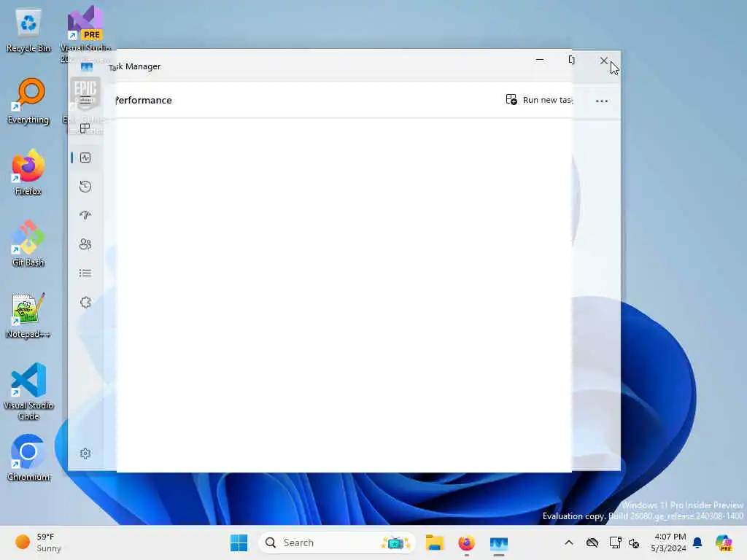This screenshot has height=560, width=747.
Task: Open Startup apps page in Task Manager
Action: pyautogui.click(x=85, y=215)
